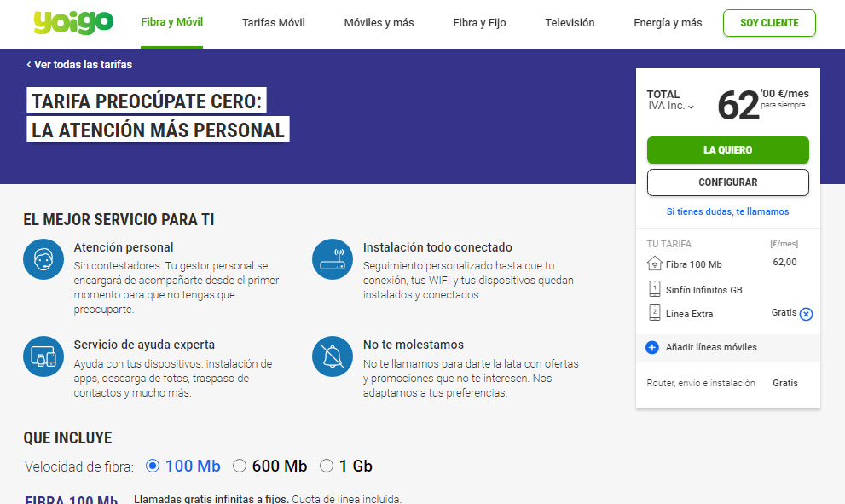
Task: Select the 100 Mb fiber speed
Action: (x=153, y=466)
